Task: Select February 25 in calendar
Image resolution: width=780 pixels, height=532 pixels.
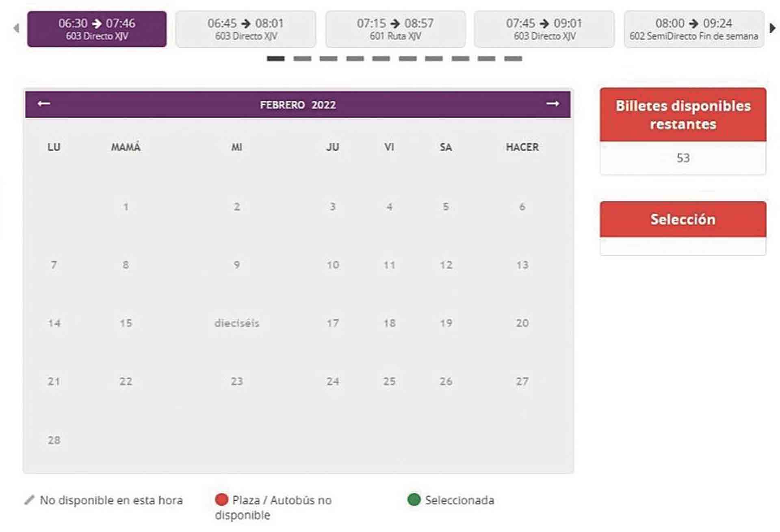Action: [x=389, y=381]
